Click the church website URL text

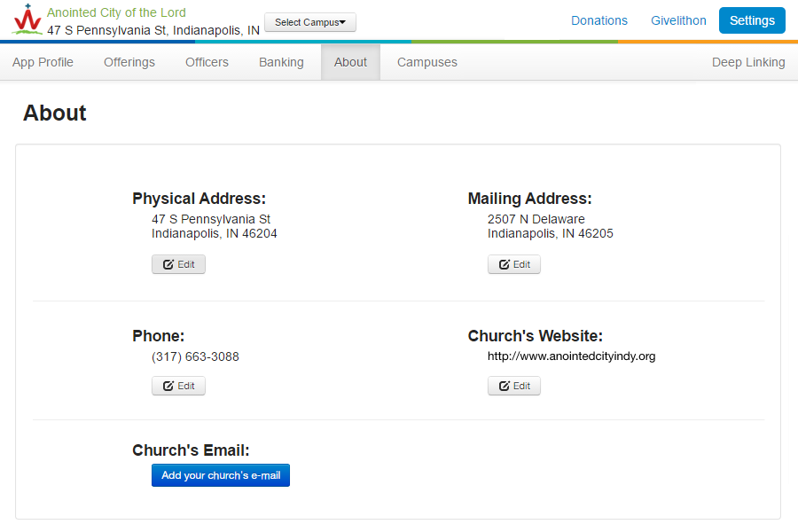tap(571, 356)
